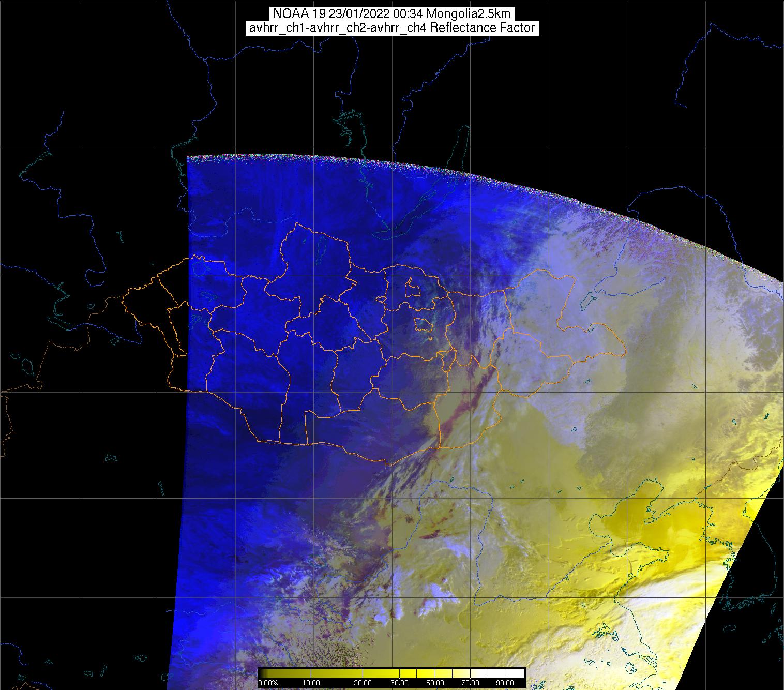Click the "avhrr_ch1-avhrr_ch2-avhrr_ch4 Reflectance Factor" caption

pos(392,28)
